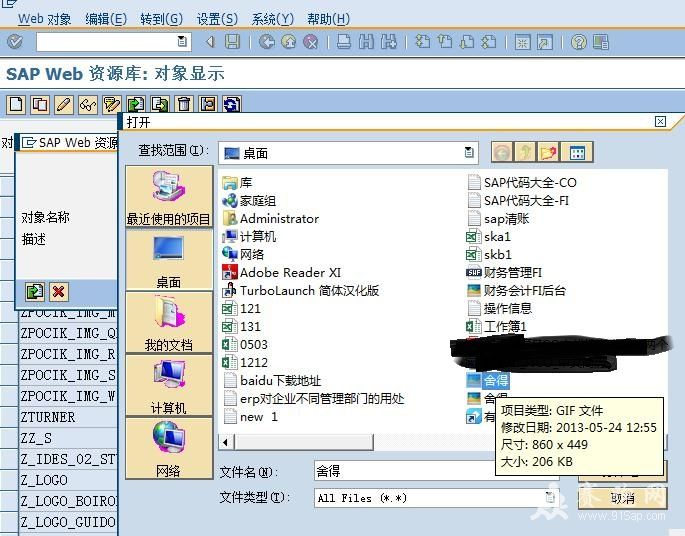The width and height of the screenshot is (685, 536).
Task: Click the red Cancel icon in toolbar
Action: [311, 42]
